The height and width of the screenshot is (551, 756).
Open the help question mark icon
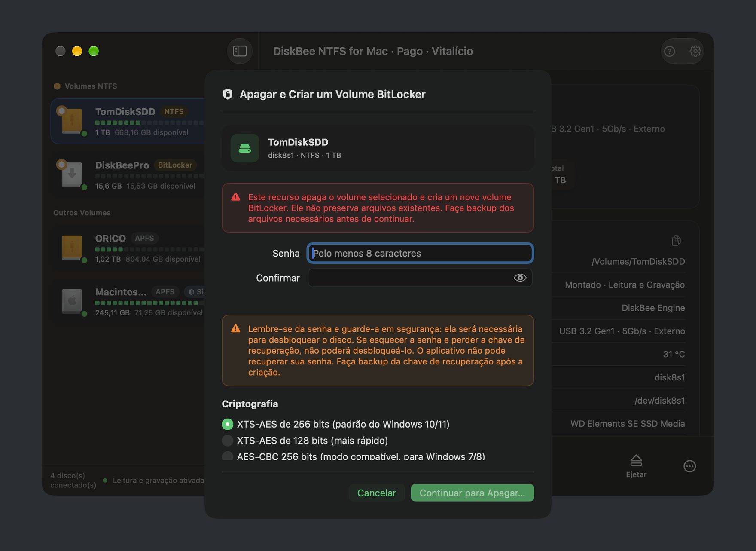click(x=670, y=52)
